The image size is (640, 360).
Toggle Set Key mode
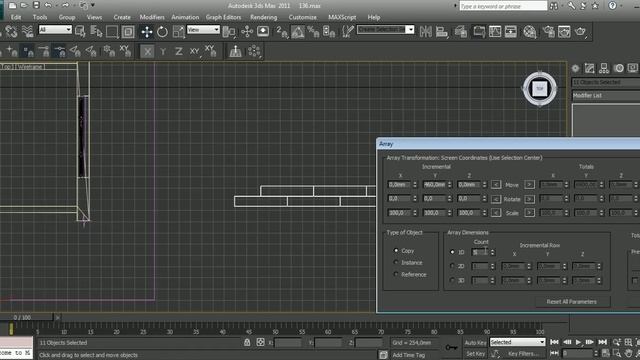[x=476, y=353]
